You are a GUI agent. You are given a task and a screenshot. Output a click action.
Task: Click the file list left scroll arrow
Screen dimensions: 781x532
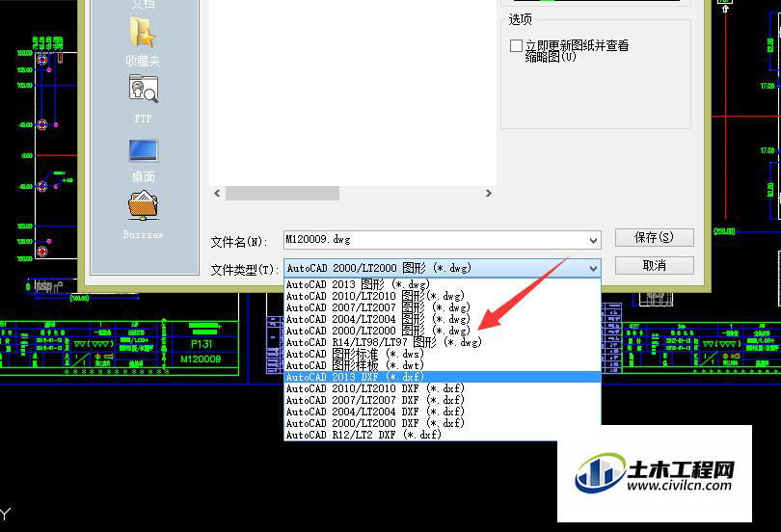coord(217,193)
